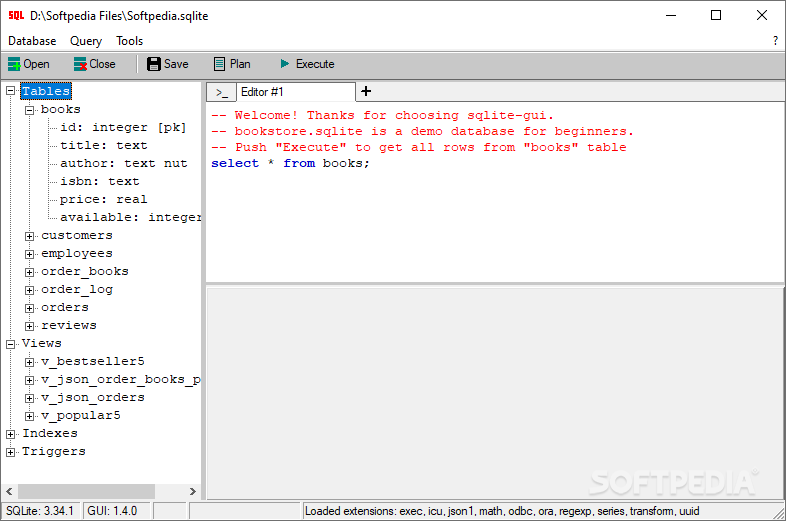The width and height of the screenshot is (786, 521).
Task: Expand the Triggers tree node
Action: 11,452
